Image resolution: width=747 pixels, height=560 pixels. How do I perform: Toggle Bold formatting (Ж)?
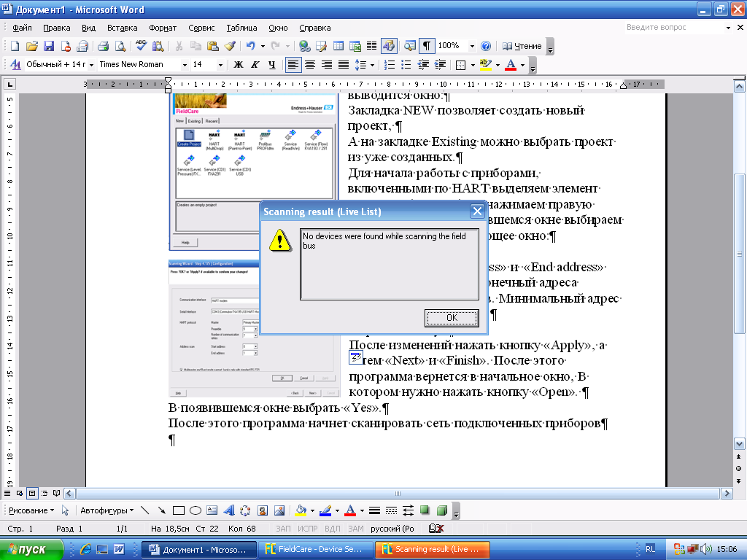pos(239,64)
